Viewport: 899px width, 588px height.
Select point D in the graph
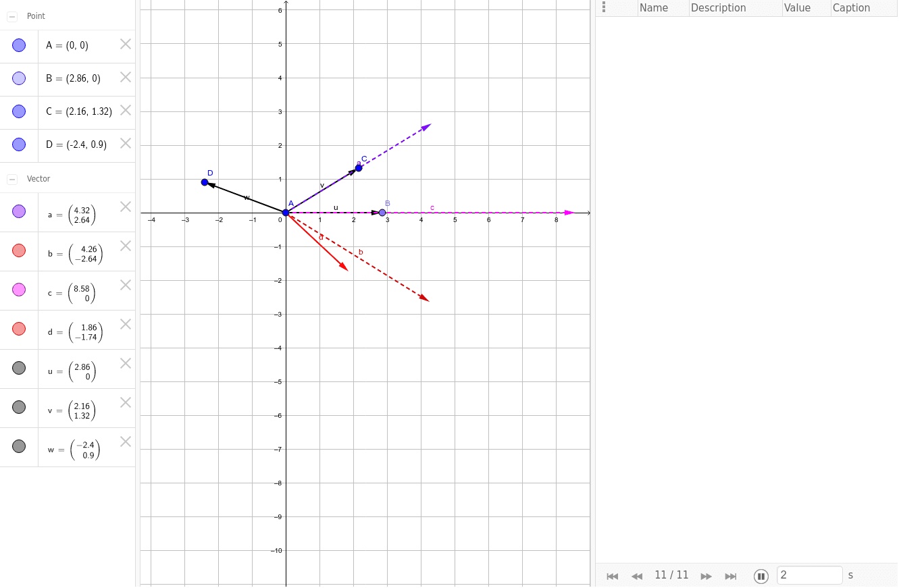pos(205,182)
